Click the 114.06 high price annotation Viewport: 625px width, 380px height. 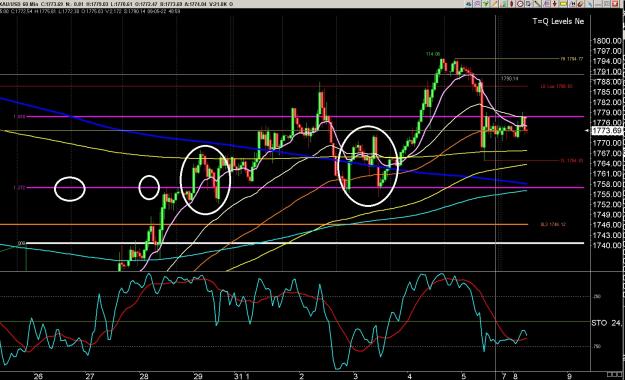tap(433, 54)
